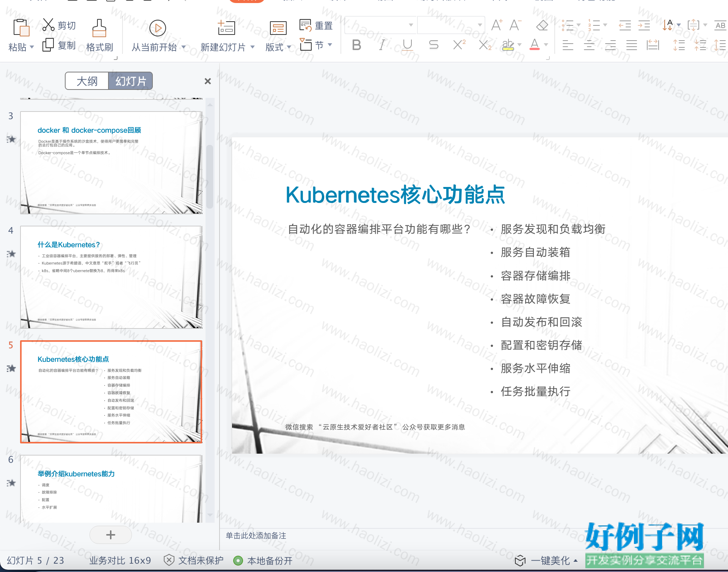Toggle italic formatting
The width and height of the screenshot is (728, 572).
382,45
